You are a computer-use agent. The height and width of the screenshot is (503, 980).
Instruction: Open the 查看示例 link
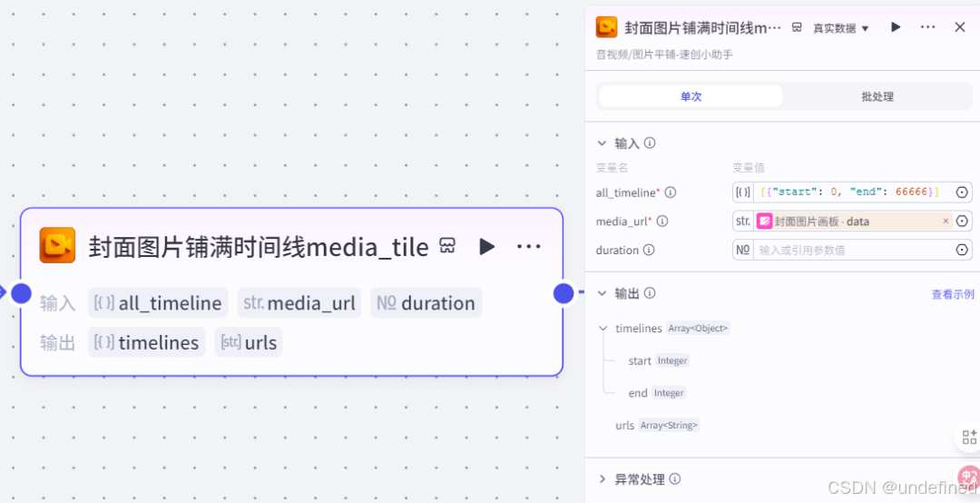tap(953, 294)
